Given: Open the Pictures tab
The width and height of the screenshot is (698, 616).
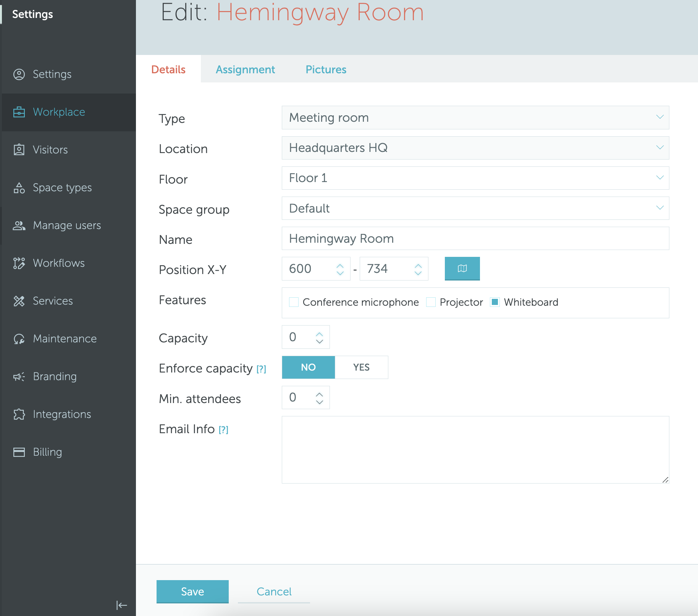Looking at the screenshot, I should (x=326, y=69).
